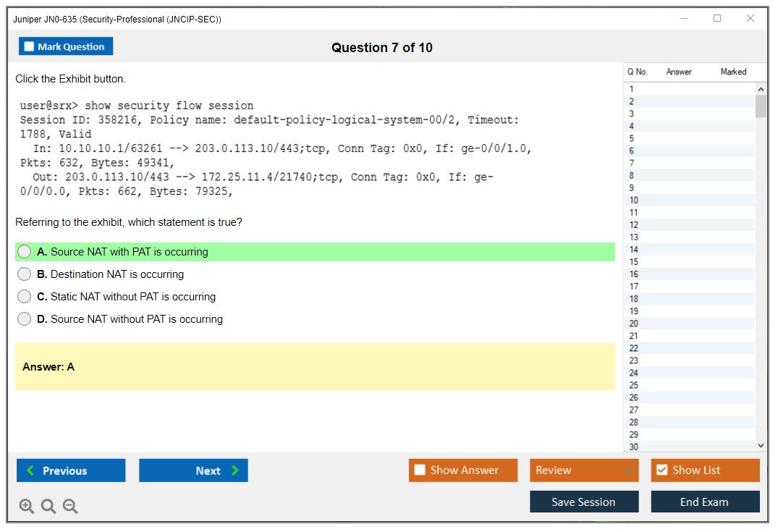Select option A Source NAT with PAT
Image resolution: width=778 pixels, height=532 pixels.
pyautogui.click(x=25, y=252)
